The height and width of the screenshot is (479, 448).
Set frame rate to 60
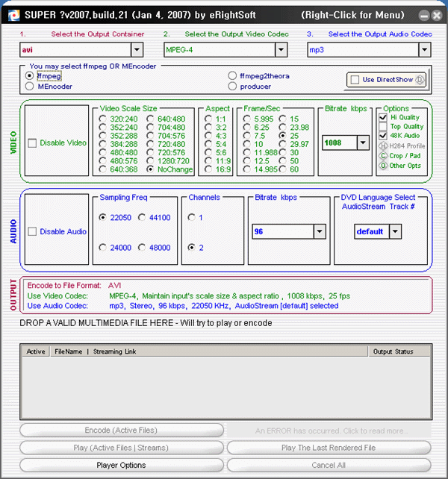[282, 169]
